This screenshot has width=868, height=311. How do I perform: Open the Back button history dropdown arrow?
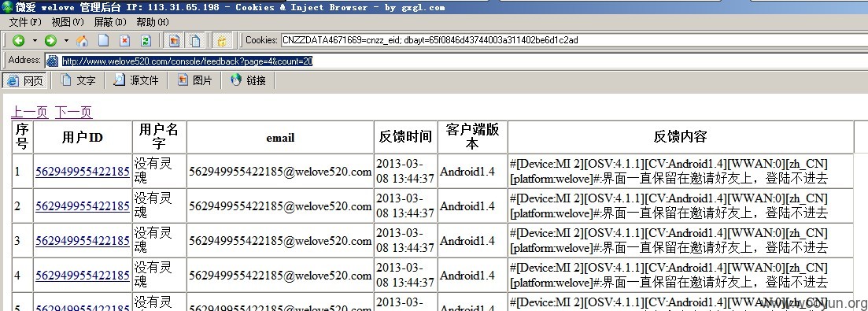tap(35, 40)
